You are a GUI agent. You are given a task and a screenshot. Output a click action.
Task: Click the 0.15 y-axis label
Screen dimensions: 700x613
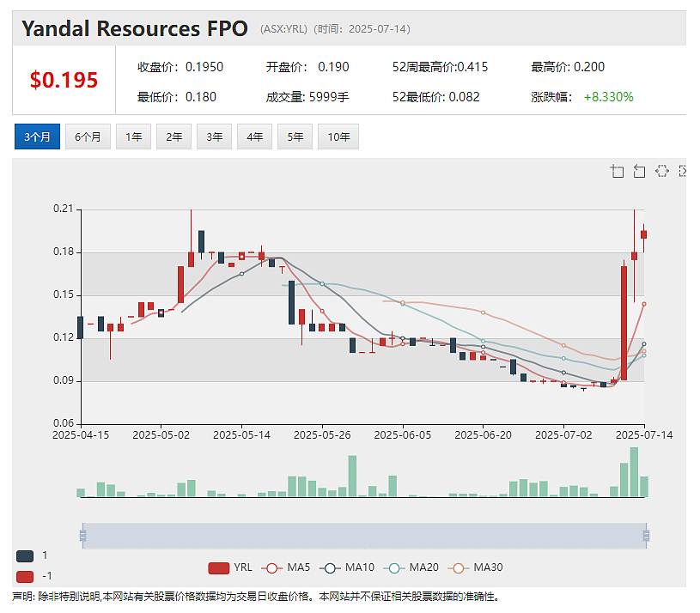click(64, 294)
